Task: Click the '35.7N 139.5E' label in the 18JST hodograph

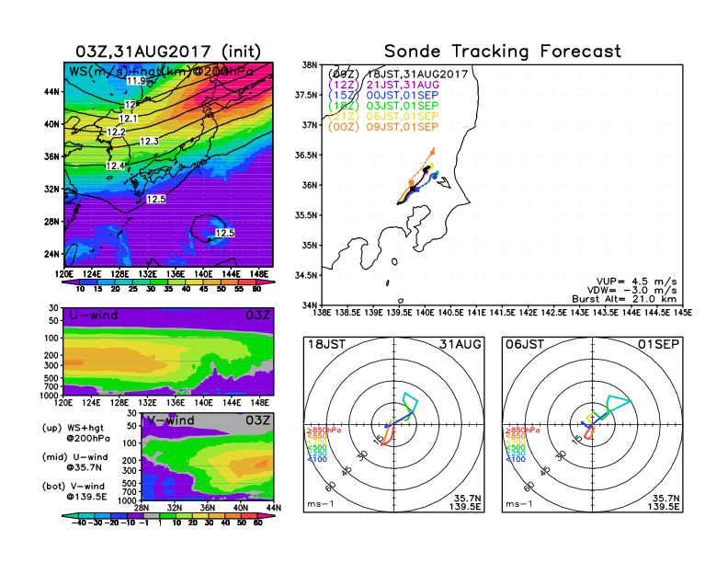Action: tap(465, 502)
